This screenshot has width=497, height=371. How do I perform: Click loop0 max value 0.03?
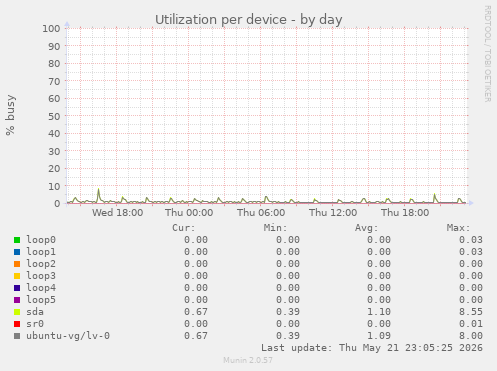471,240
